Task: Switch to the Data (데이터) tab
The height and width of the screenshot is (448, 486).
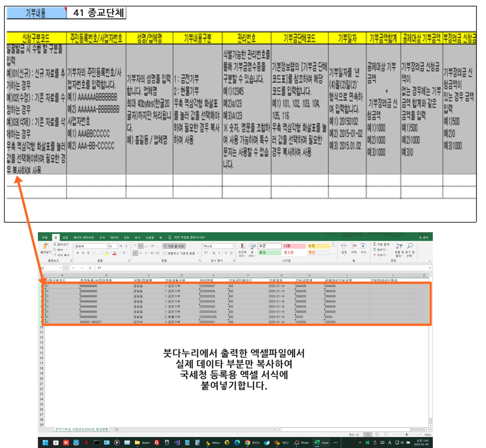Action: coord(114,237)
